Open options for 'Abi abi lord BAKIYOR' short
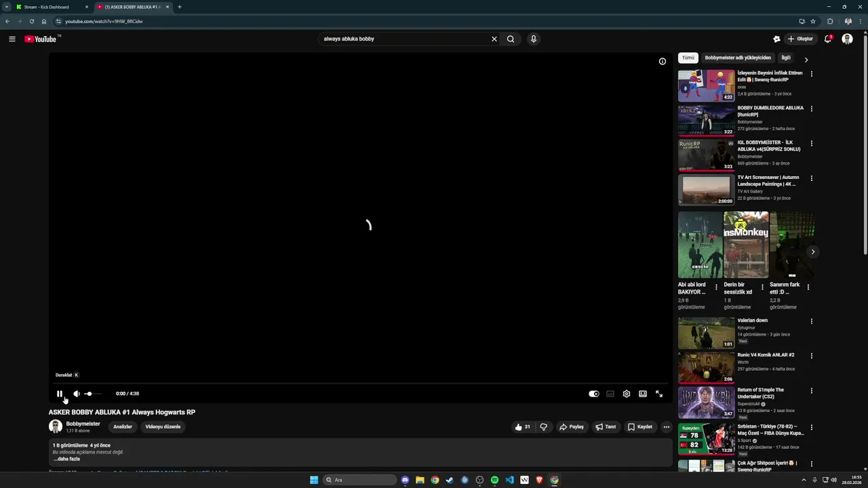 point(716,287)
